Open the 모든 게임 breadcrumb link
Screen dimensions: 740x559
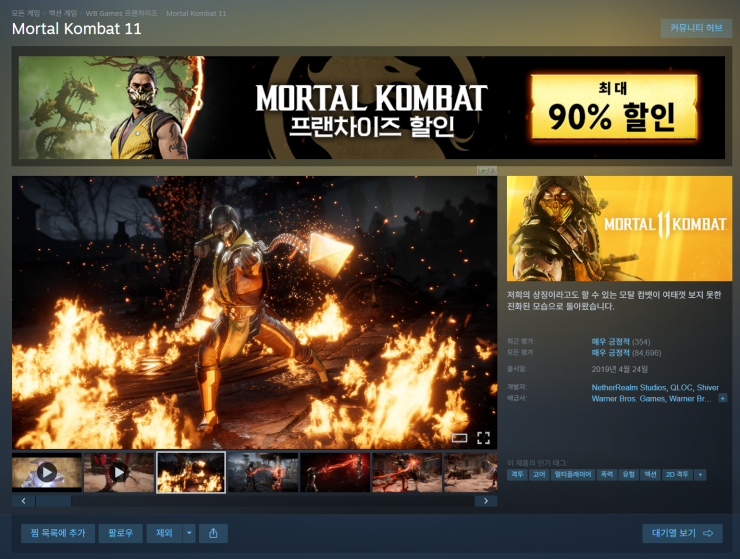click(x=26, y=13)
